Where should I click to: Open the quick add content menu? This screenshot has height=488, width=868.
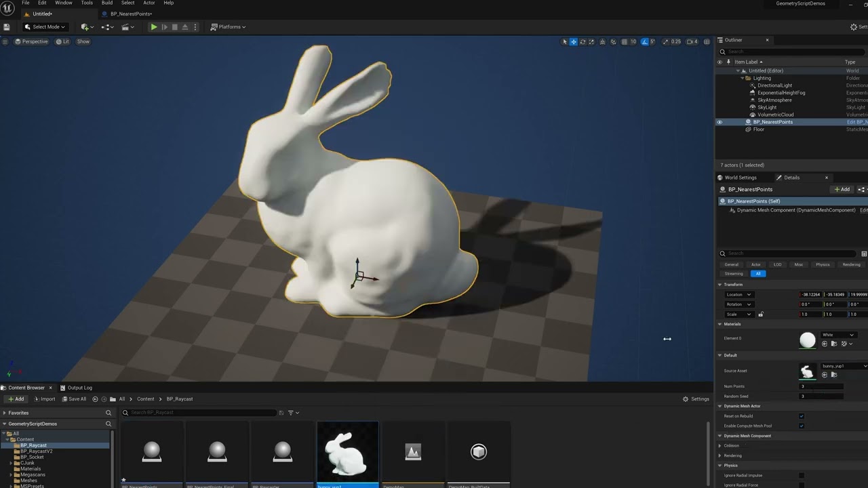tap(87, 27)
